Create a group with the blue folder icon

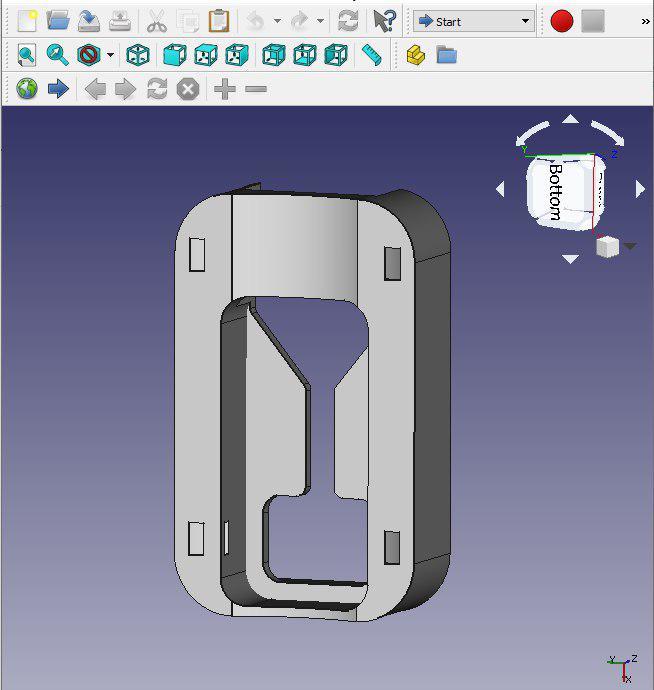447,55
